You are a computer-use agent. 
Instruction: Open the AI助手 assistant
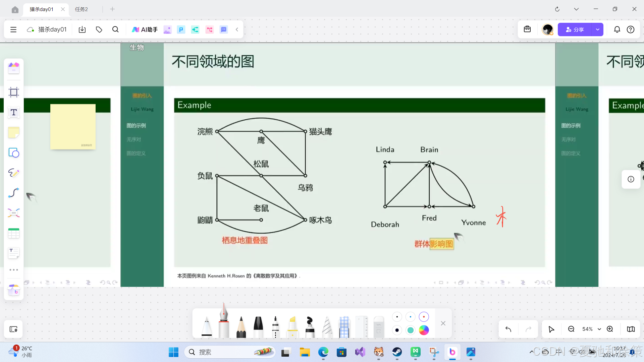pyautogui.click(x=145, y=29)
